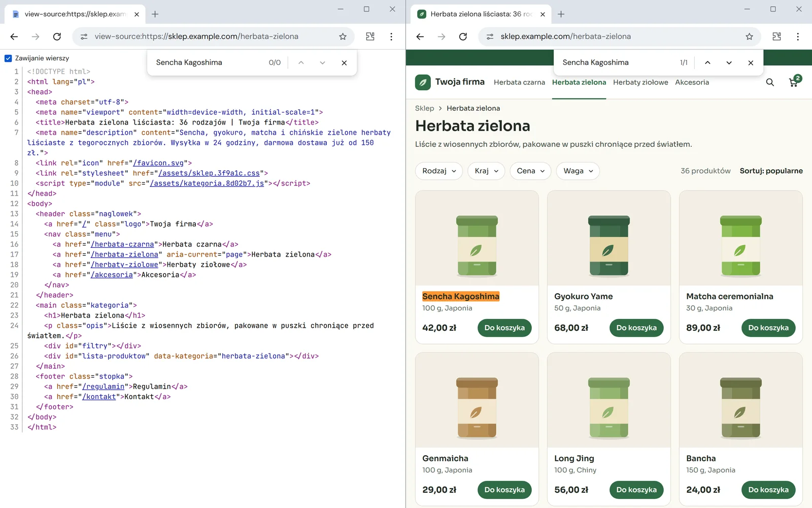Click Sklep breadcrumb link
This screenshot has height=508, width=812.
click(424, 108)
